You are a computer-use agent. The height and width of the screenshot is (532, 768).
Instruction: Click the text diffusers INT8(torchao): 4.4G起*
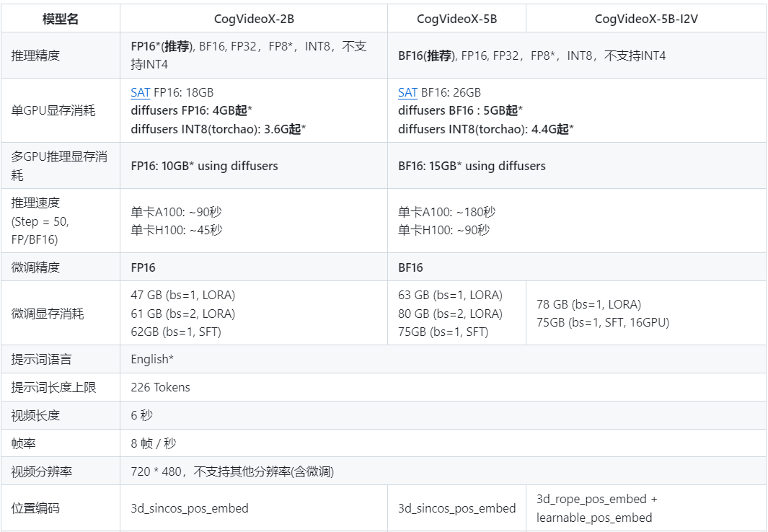pos(486,129)
